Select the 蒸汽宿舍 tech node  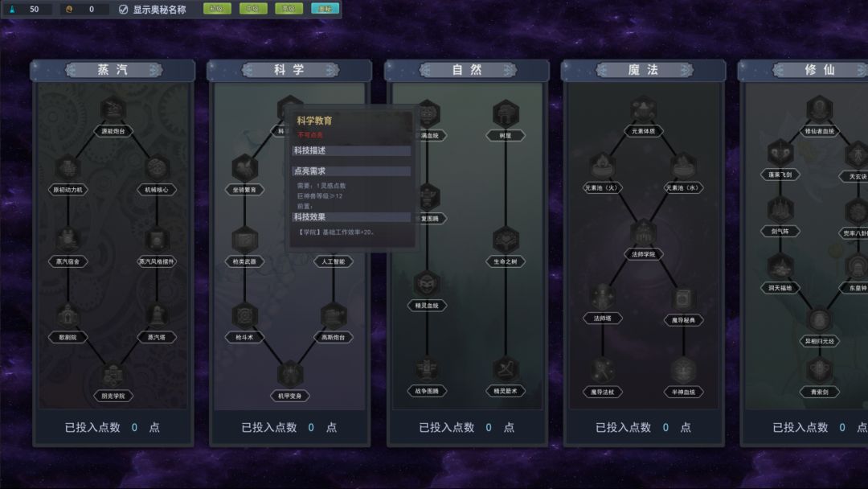(x=68, y=240)
